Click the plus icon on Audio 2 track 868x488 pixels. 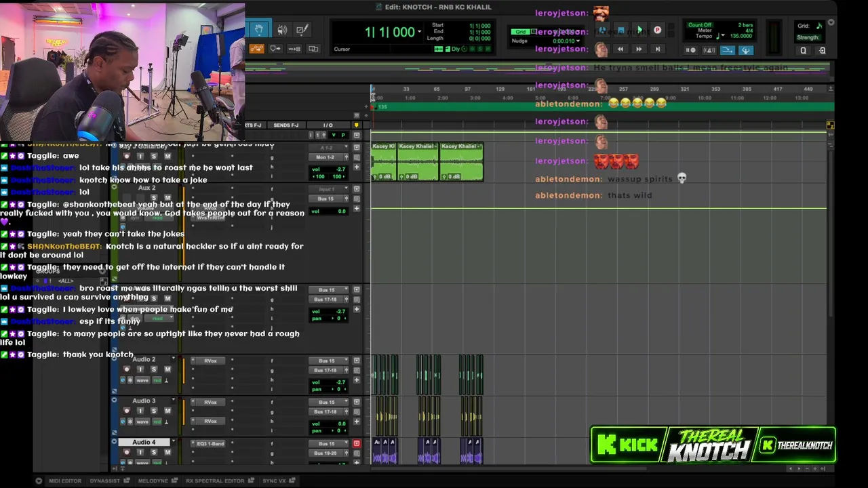[x=357, y=380]
